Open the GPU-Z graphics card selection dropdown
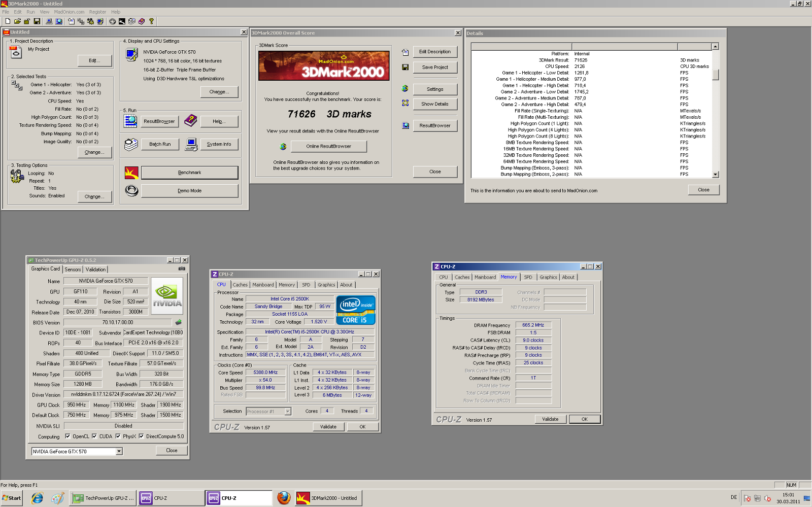Image resolution: width=812 pixels, height=507 pixels. click(119, 451)
